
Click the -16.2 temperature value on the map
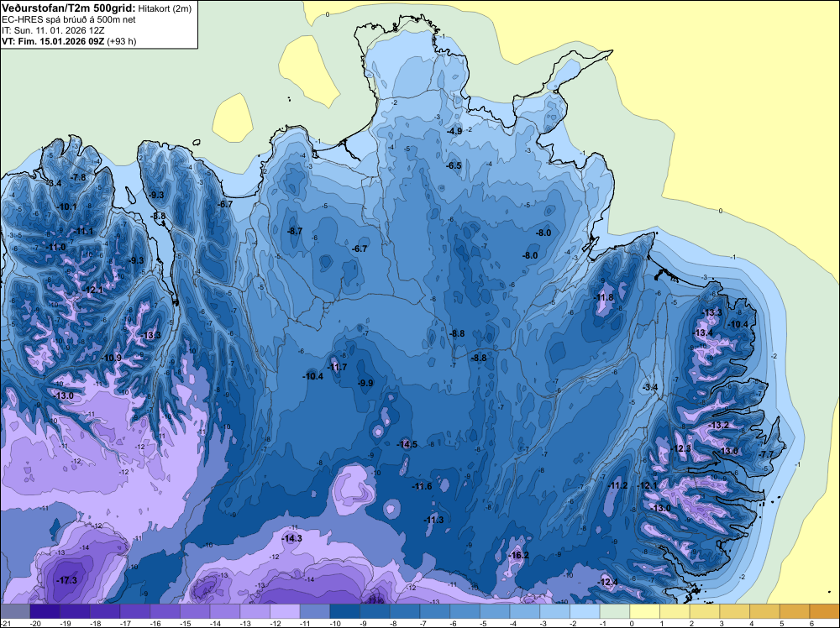[519, 555]
